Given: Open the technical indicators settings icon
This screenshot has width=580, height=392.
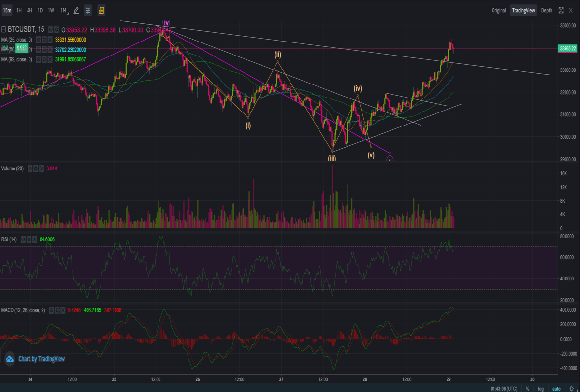Looking at the screenshot, I should 87,10.
